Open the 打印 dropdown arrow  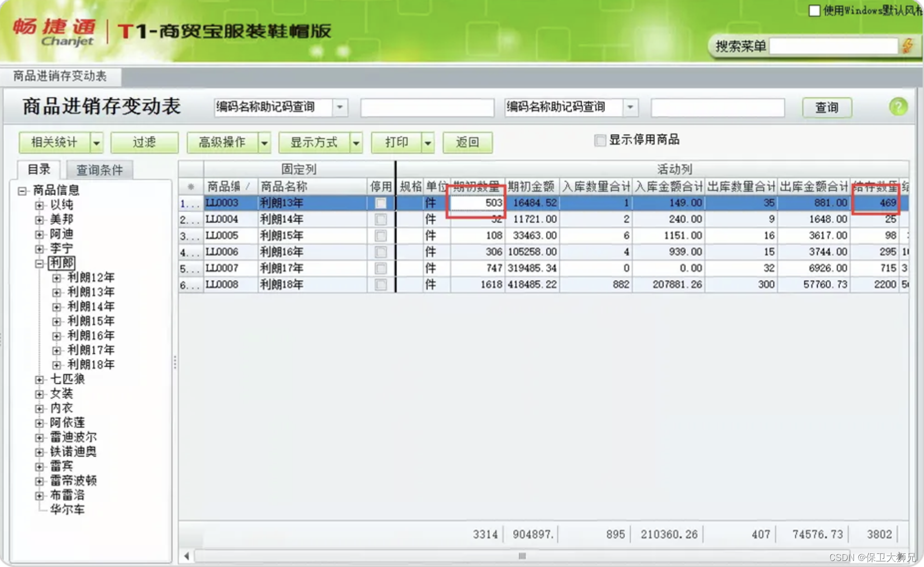click(428, 143)
